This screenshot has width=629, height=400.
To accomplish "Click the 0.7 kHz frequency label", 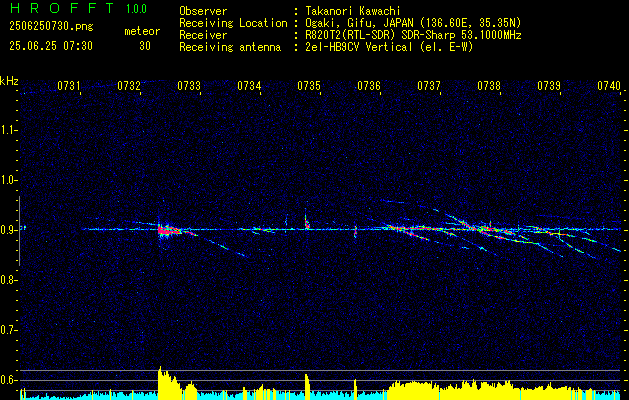I will point(7,330).
